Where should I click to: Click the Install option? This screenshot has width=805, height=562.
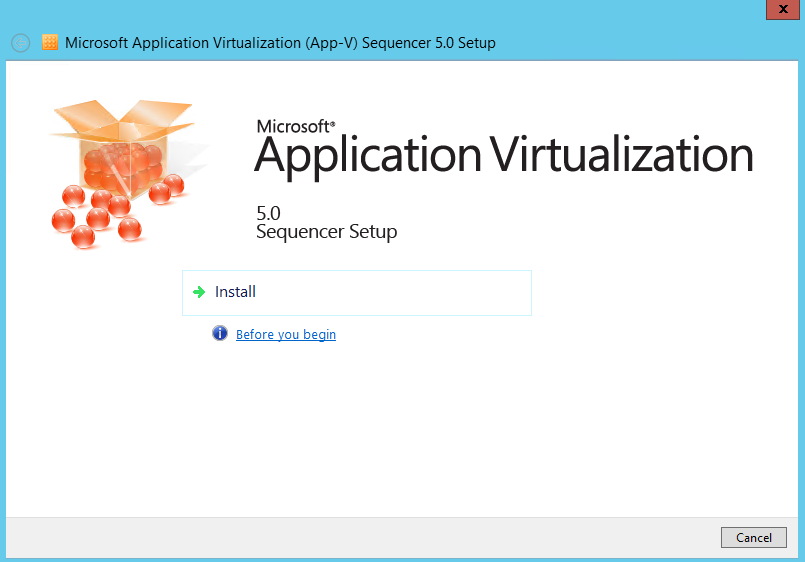point(357,293)
